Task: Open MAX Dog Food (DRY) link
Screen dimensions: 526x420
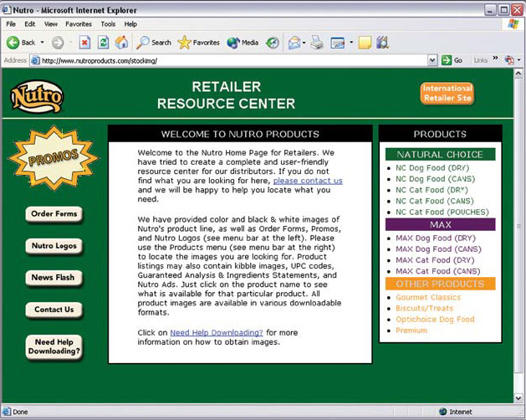Action: pos(436,238)
